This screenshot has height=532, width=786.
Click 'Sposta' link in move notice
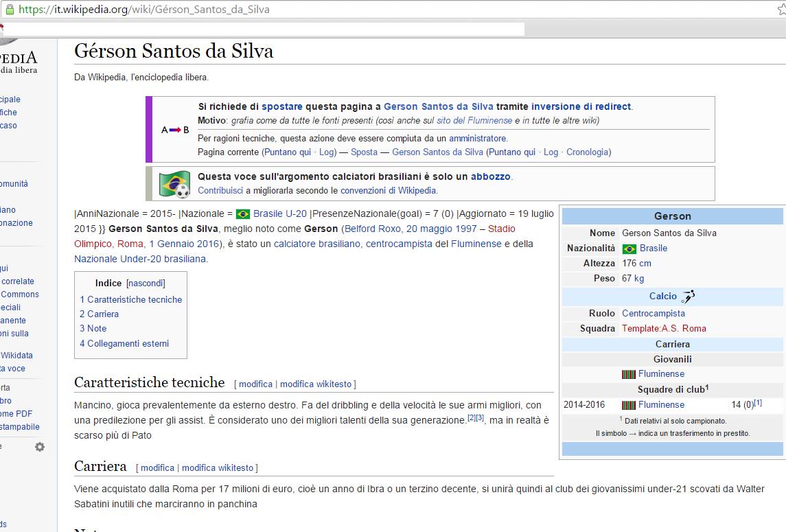(364, 152)
